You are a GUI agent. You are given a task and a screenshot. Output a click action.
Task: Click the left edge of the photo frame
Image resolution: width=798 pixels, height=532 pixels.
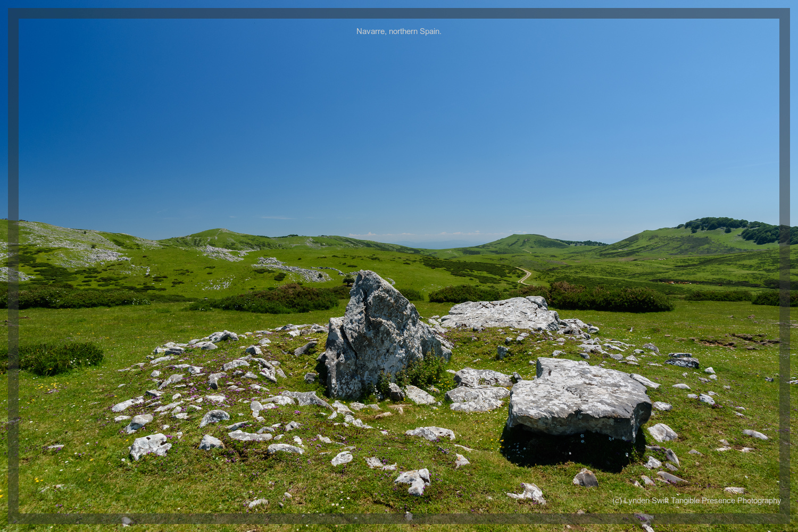tap(13, 266)
